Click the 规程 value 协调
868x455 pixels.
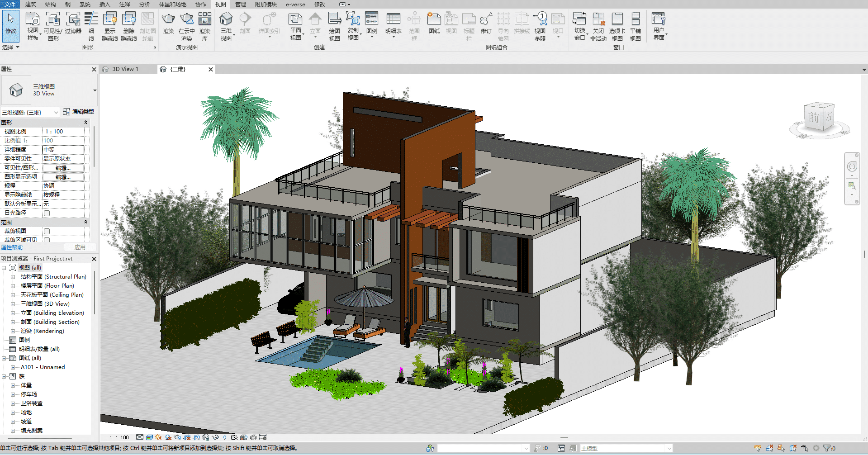click(63, 186)
